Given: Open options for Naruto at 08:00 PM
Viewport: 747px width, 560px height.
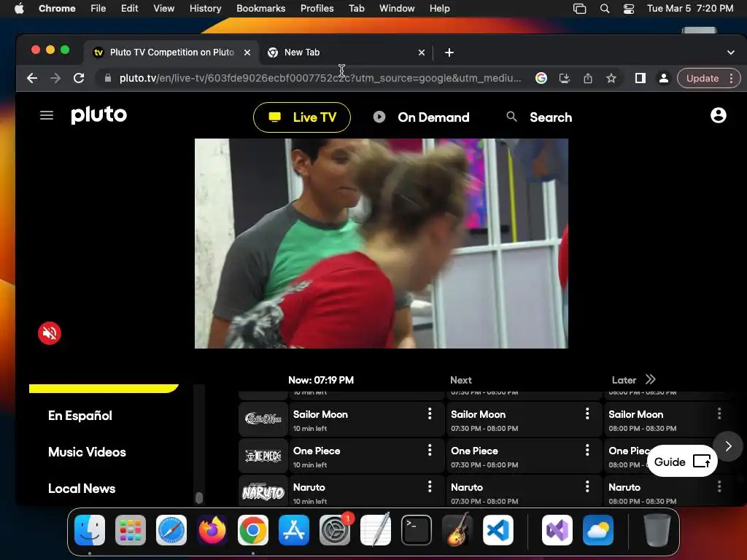Looking at the screenshot, I should click(719, 486).
